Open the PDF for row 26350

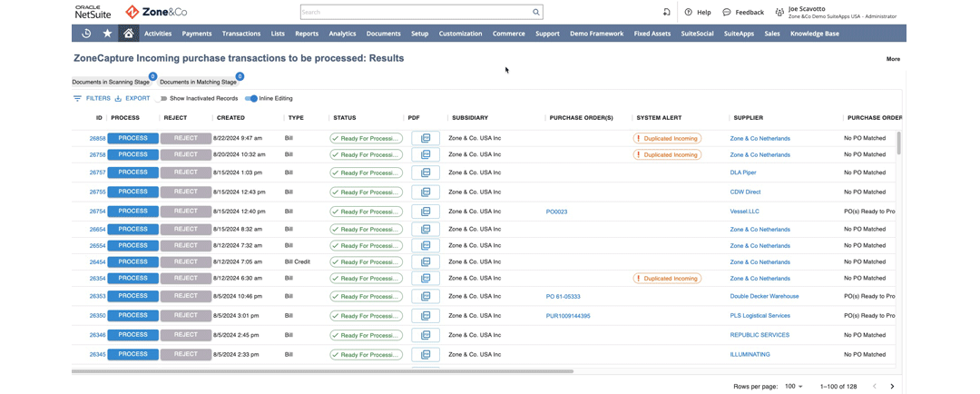(426, 316)
